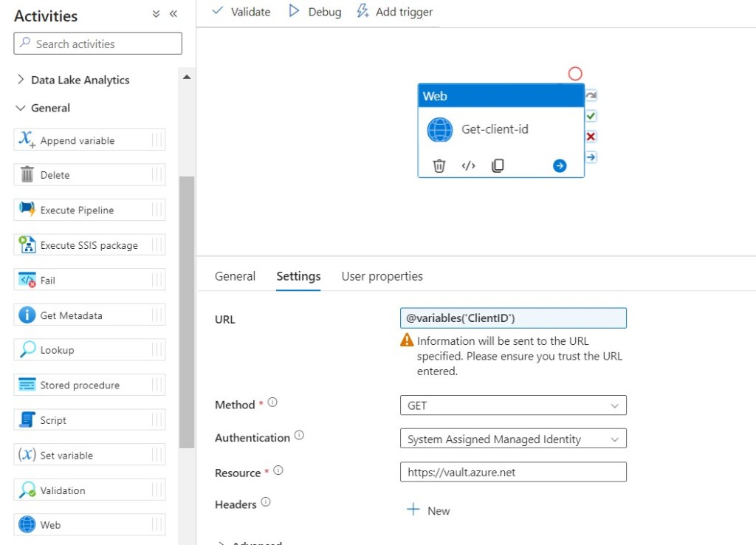Viewport: 756px width, 545px height.
Task: Click the Debug button
Action: click(x=315, y=12)
